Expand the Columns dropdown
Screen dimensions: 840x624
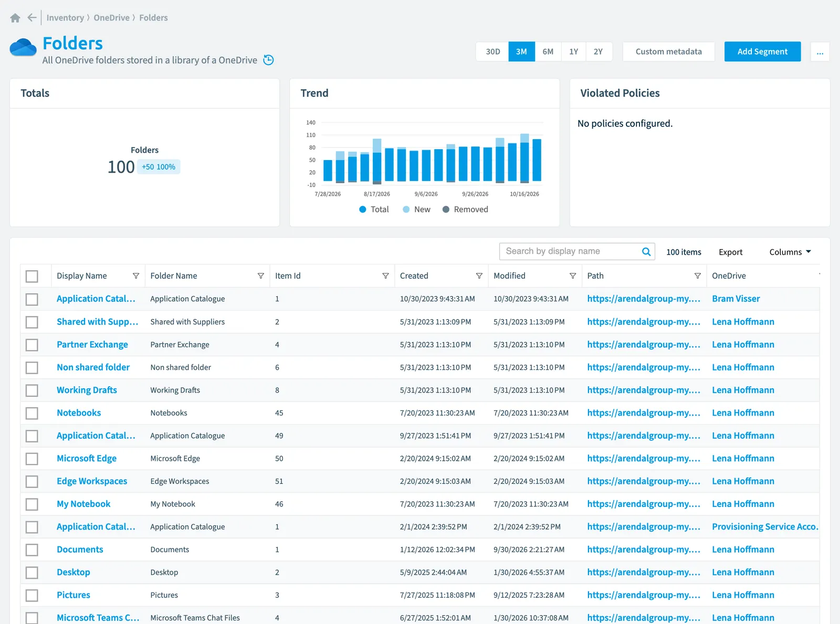790,252
